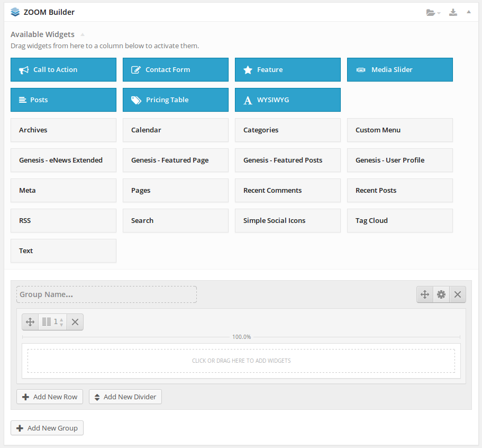Screen dimensions: 482x448
Task: Select Genesis - eNews Extended widget
Action: click(x=63, y=160)
